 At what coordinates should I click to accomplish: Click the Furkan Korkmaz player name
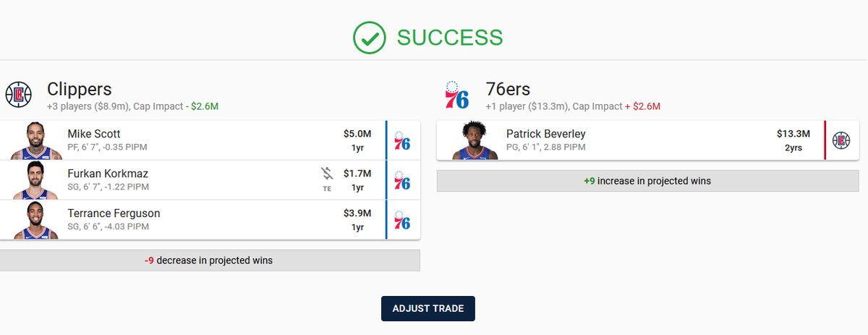point(108,174)
